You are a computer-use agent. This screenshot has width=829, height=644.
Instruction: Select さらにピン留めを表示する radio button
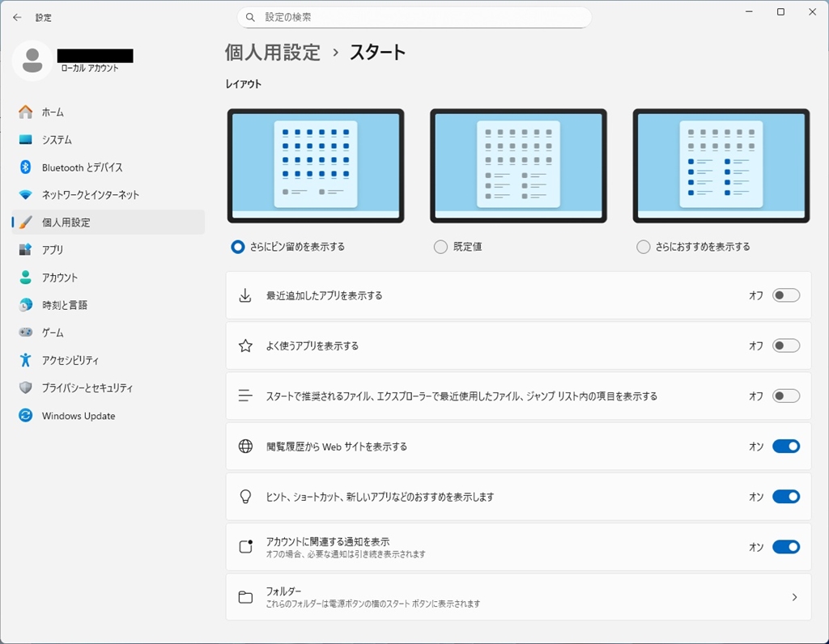[x=238, y=247]
